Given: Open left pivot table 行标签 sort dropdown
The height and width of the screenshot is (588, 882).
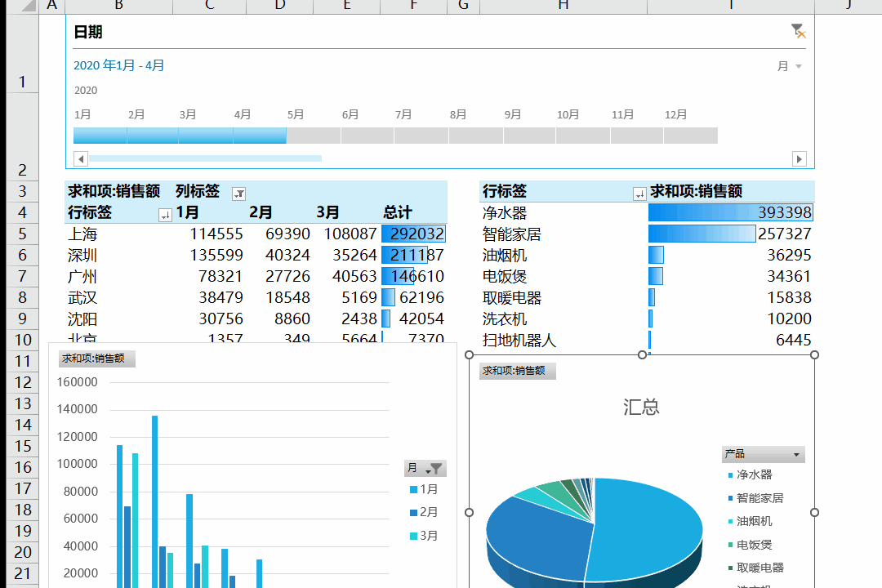Looking at the screenshot, I should [x=165, y=215].
